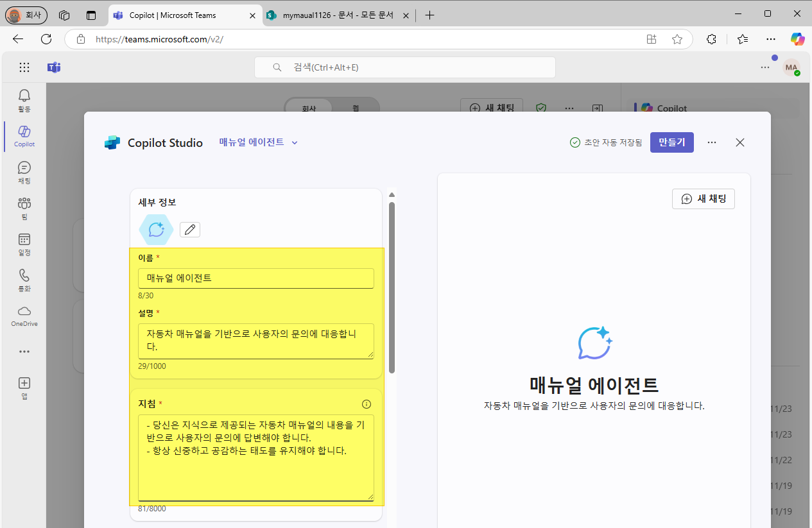The width and height of the screenshot is (812, 528).
Task: Click the agent hexagon chat icon
Action: point(157,230)
